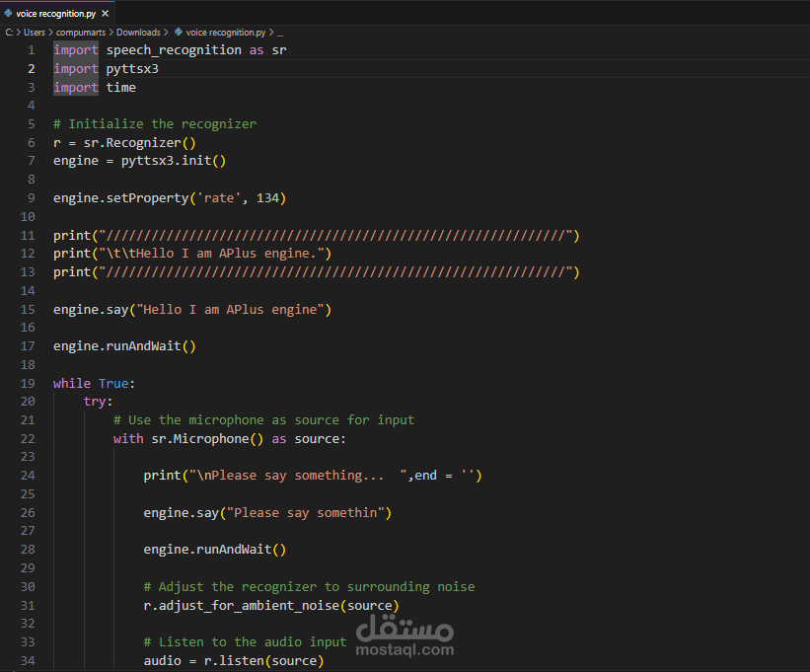The image size is (810, 672).
Task: Open the breadcrumb ellipsis symbol segment
Action: (x=280, y=34)
